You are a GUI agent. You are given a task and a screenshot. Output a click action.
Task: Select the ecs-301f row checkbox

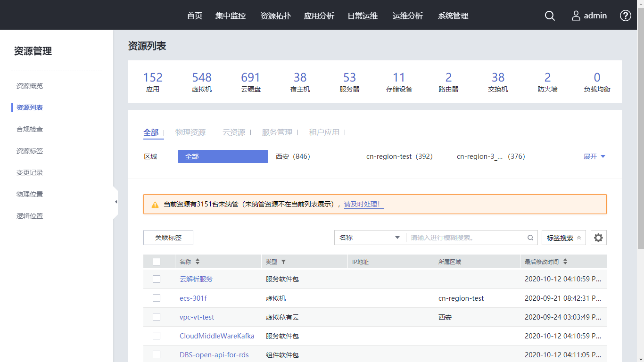157,298
